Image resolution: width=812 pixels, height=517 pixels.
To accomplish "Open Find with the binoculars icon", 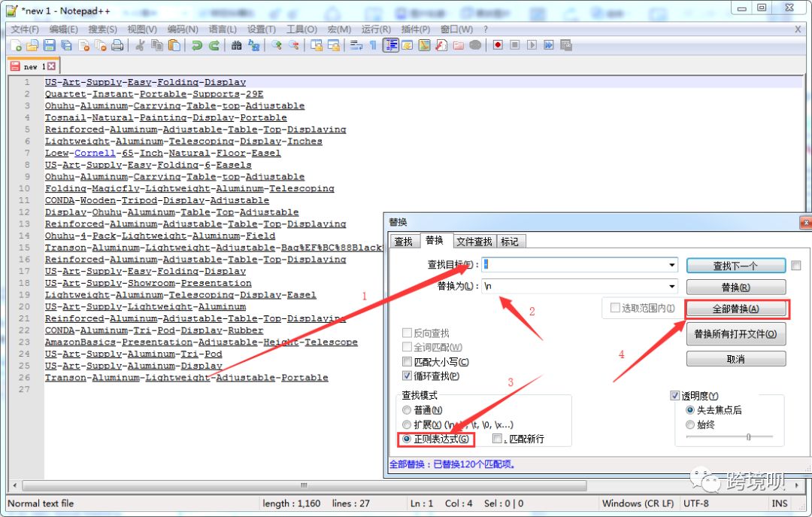I will [x=236, y=46].
